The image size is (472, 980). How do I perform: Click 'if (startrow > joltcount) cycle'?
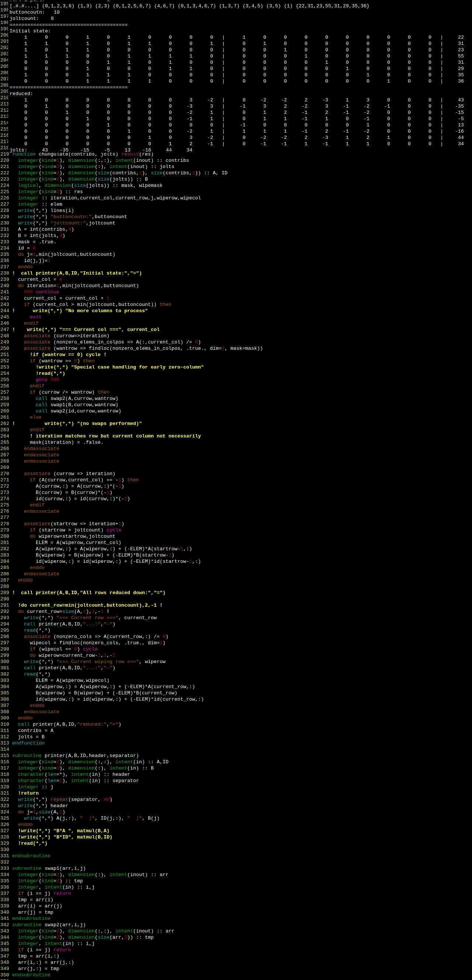tap(75, 530)
